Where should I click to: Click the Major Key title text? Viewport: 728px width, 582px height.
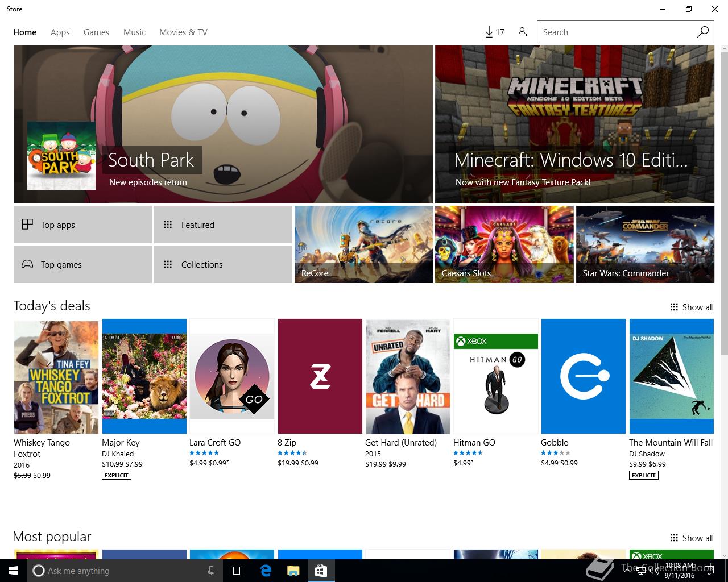[x=121, y=443]
